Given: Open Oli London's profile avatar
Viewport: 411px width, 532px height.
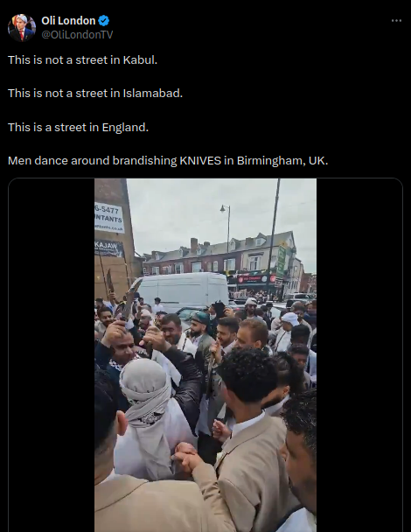Looking at the screenshot, I should click(x=22, y=27).
